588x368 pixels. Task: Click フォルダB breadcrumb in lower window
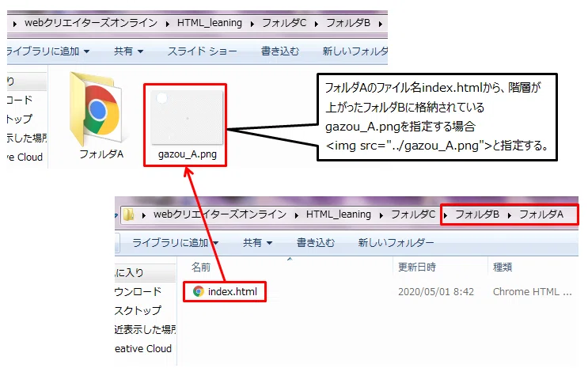point(477,214)
